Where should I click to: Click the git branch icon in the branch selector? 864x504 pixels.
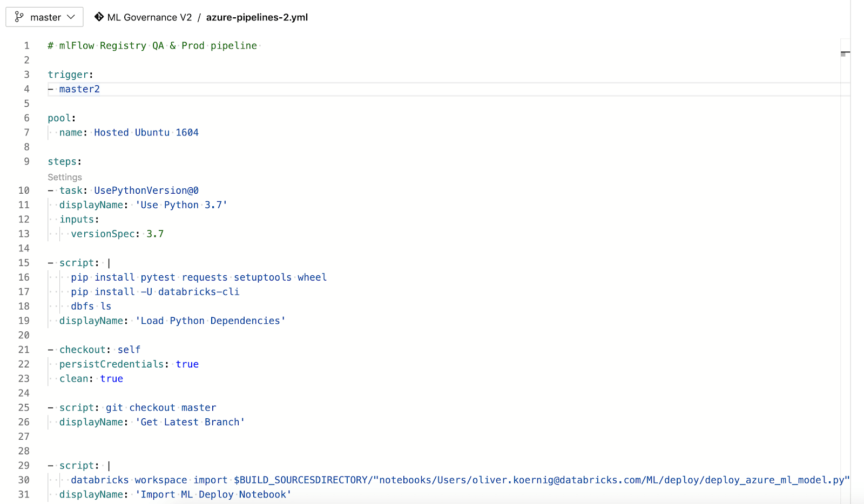click(x=19, y=17)
